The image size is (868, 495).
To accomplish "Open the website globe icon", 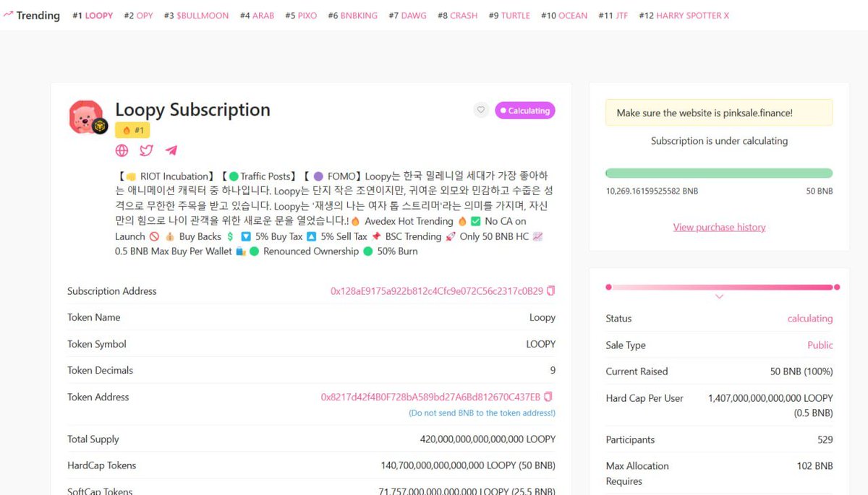I will coord(122,150).
